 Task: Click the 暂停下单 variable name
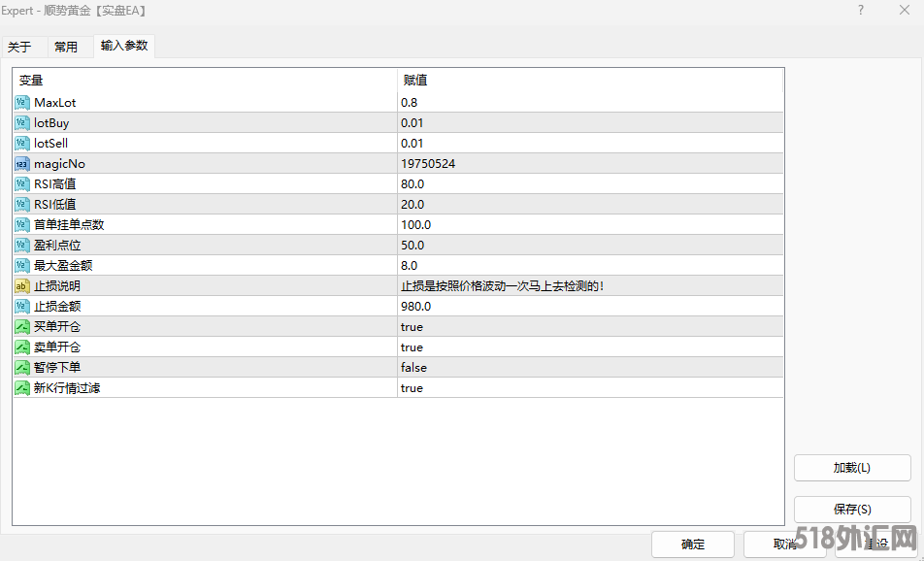pos(57,367)
